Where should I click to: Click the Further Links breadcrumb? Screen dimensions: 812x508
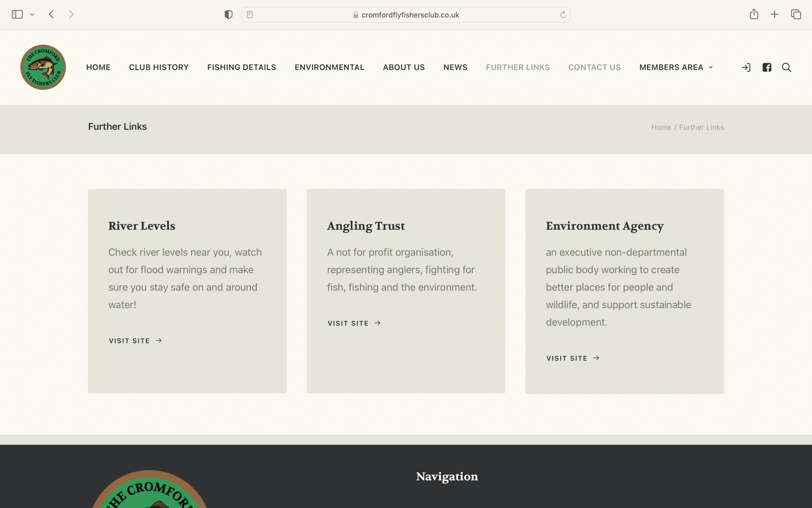click(x=701, y=127)
